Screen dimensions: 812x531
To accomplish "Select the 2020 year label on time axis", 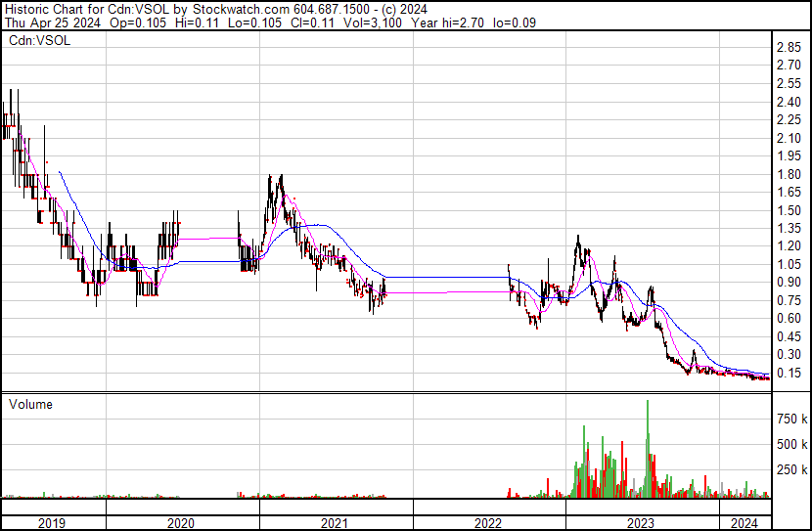I will 182,522.
